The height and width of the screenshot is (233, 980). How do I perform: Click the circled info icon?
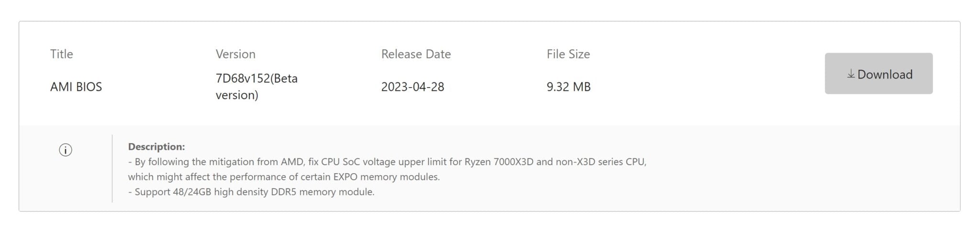point(66,150)
